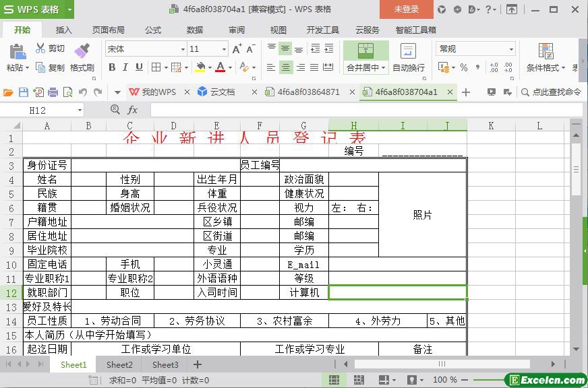The image size is (588, 388).
Task: Toggle Underline formatting
Action: coord(139,67)
